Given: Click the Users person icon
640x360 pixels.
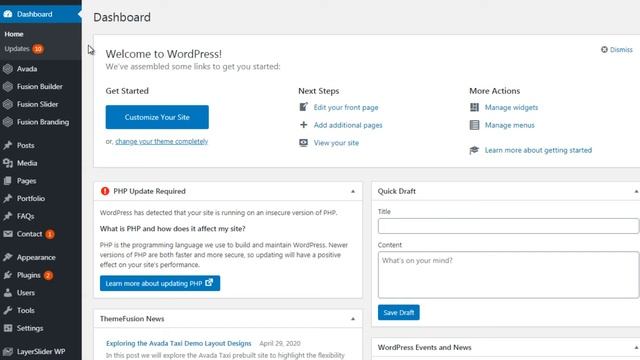Looking at the screenshot, I should coord(8,293).
